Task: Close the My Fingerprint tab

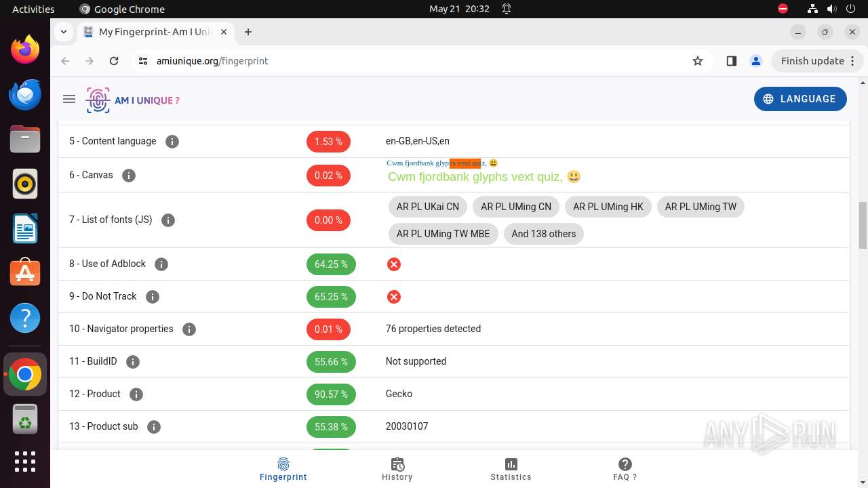Action: (224, 32)
